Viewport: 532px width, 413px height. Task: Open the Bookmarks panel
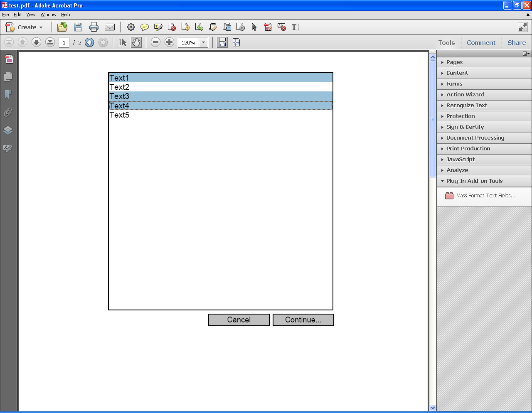tap(8, 95)
